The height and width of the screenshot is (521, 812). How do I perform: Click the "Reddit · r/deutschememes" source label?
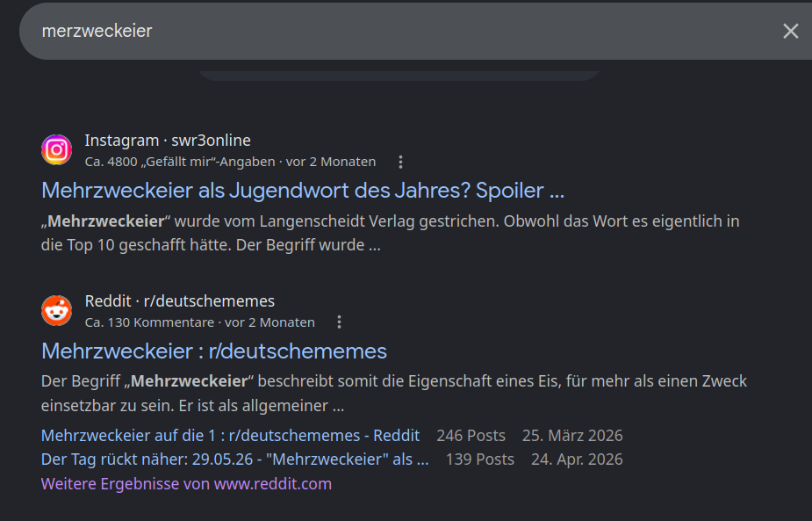[x=180, y=301]
